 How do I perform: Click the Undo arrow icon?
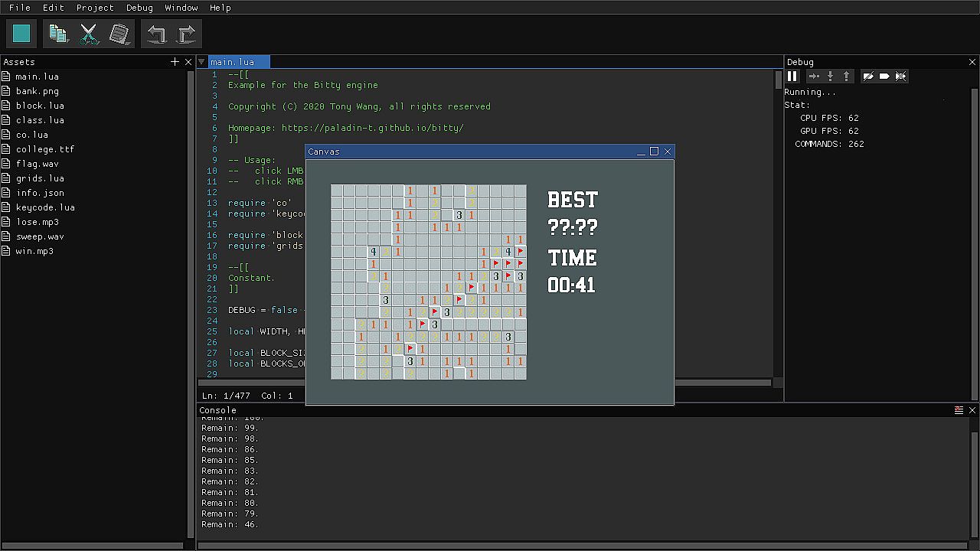156,34
